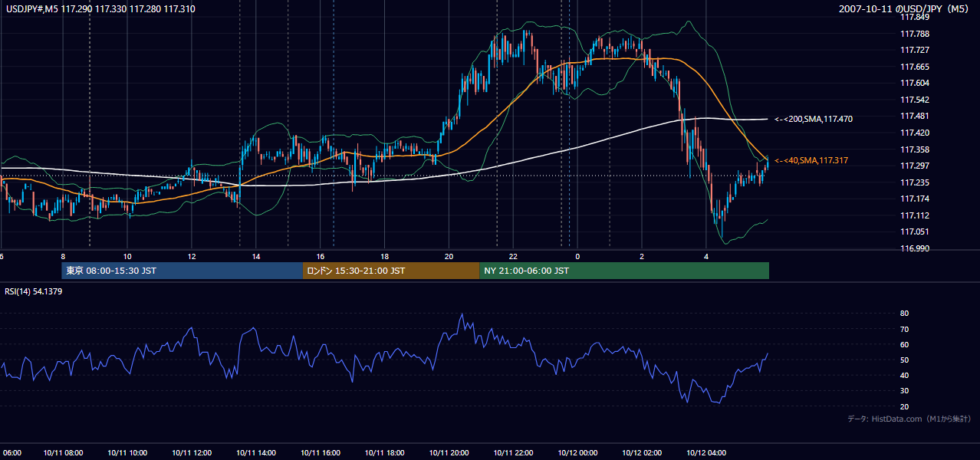Click the 10/12 02:00 date-time label
The height and width of the screenshot is (460, 980).
642,453
